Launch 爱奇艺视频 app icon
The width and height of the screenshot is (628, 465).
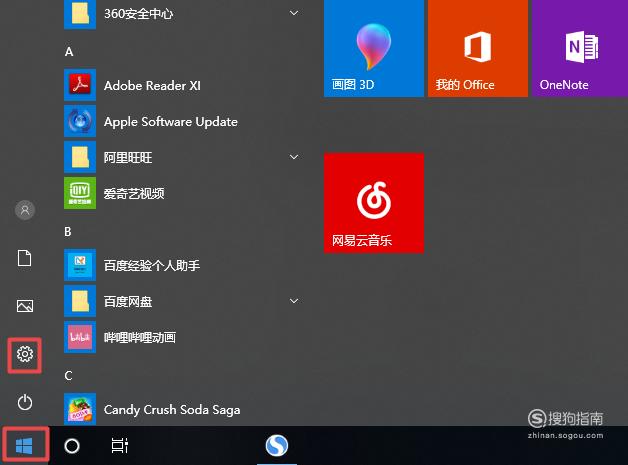(80, 193)
